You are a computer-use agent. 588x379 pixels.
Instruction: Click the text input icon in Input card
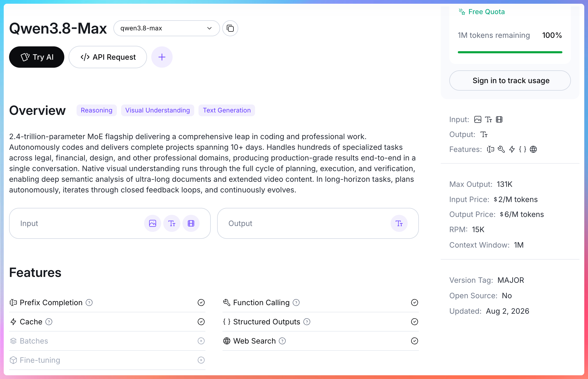(x=172, y=223)
